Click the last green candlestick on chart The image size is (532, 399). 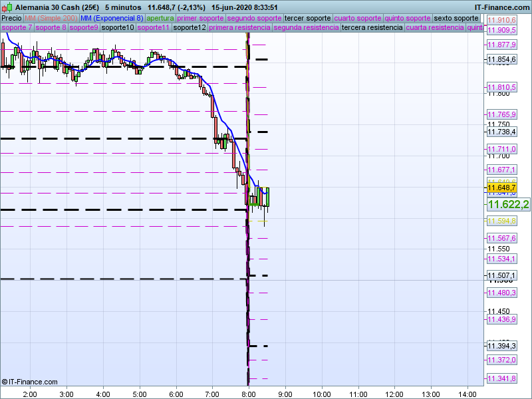(x=268, y=197)
